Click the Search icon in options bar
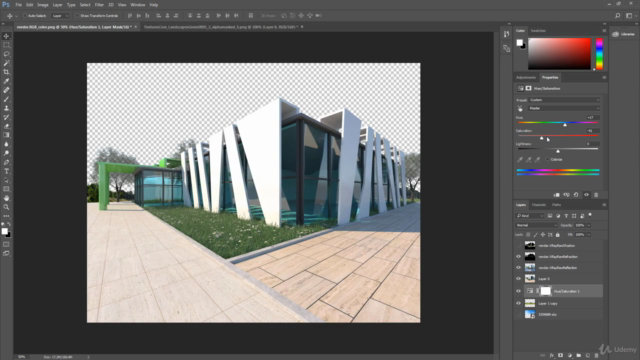The height and width of the screenshot is (360, 640). [x=618, y=16]
